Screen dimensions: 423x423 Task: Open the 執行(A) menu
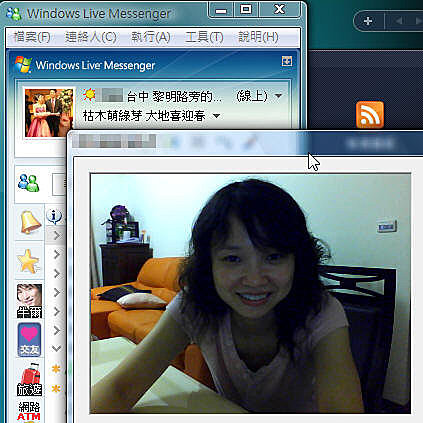point(151,37)
